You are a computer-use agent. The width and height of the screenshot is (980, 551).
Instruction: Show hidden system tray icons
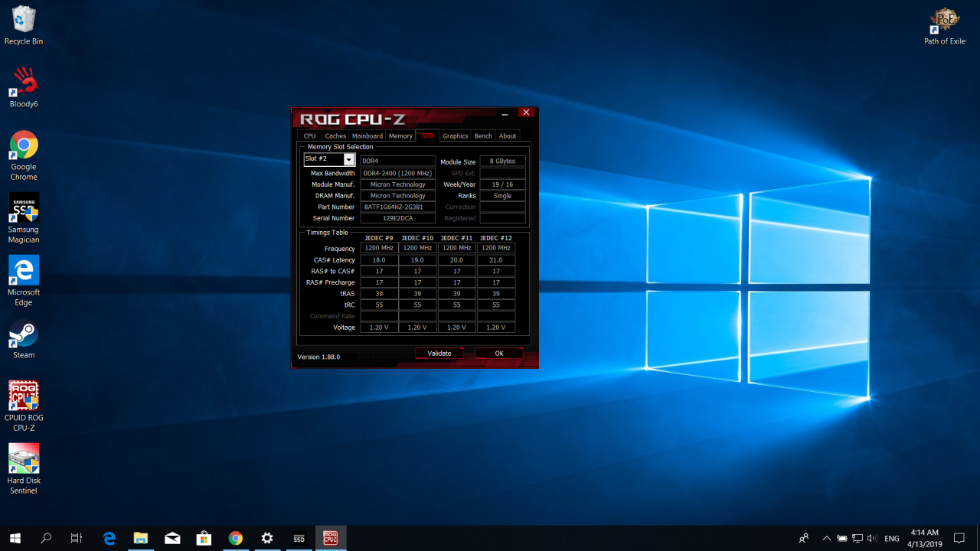[x=826, y=538]
